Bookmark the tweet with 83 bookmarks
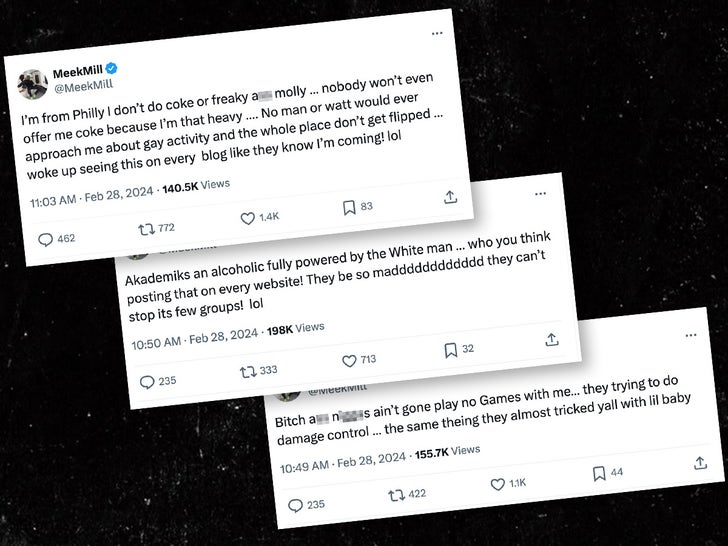 pyautogui.click(x=349, y=207)
